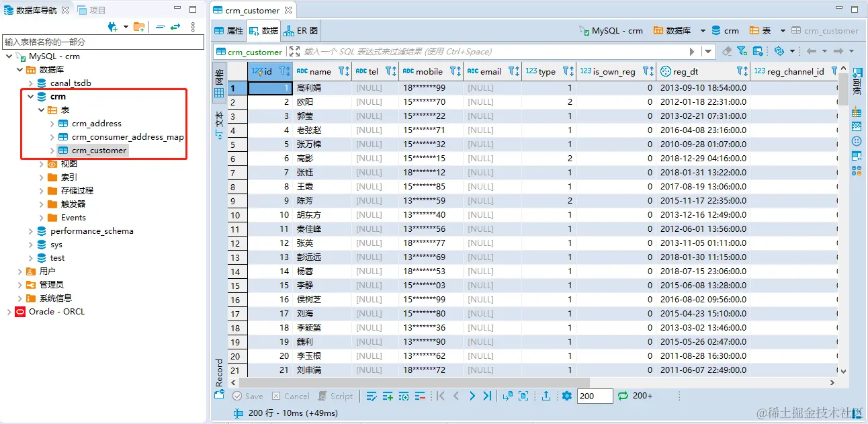This screenshot has height=424, width=868.
Task: Switch to grid view (网格) side button
Action: click(219, 84)
